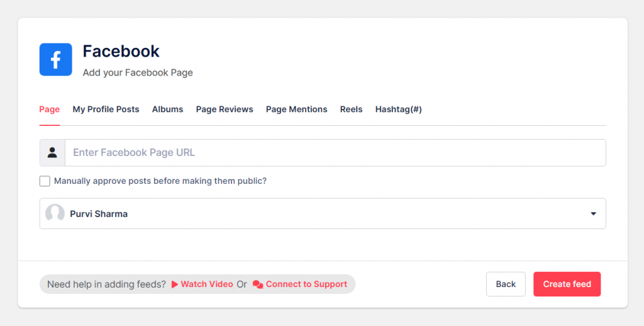Open the Reels tab

(x=351, y=110)
